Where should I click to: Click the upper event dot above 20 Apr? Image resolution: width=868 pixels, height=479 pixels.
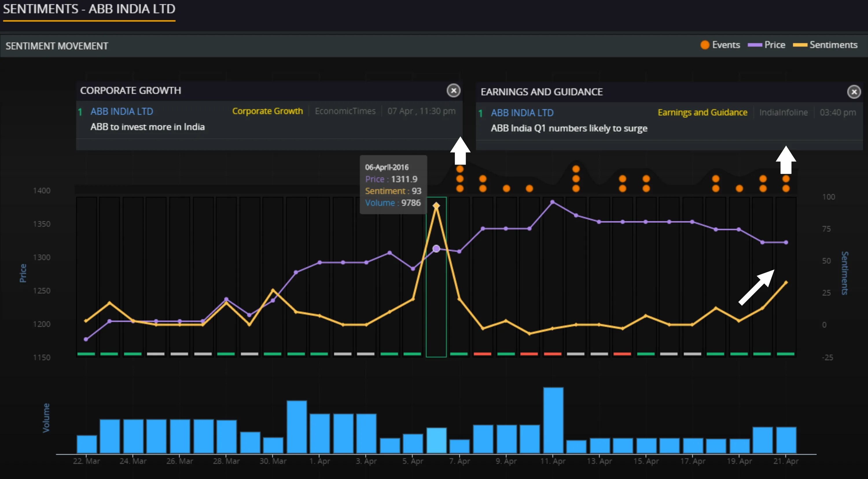point(763,179)
